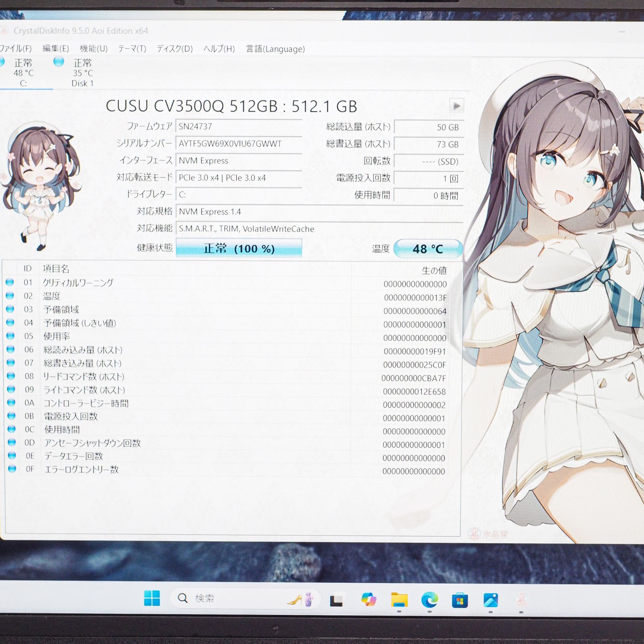Open File Explorer from the taskbar

tap(399, 600)
